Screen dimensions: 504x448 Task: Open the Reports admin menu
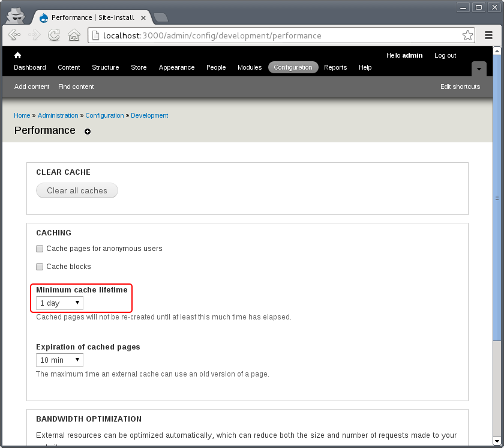(x=335, y=67)
